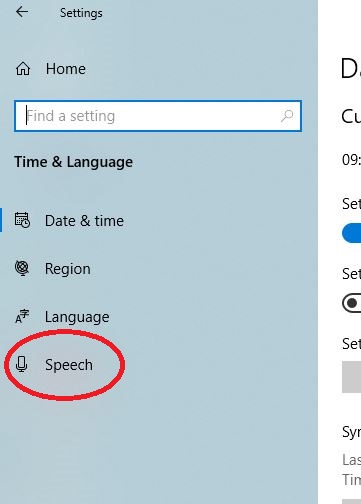Image resolution: width=361 pixels, height=504 pixels.
Task: Click the Home house icon
Action: [23, 69]
